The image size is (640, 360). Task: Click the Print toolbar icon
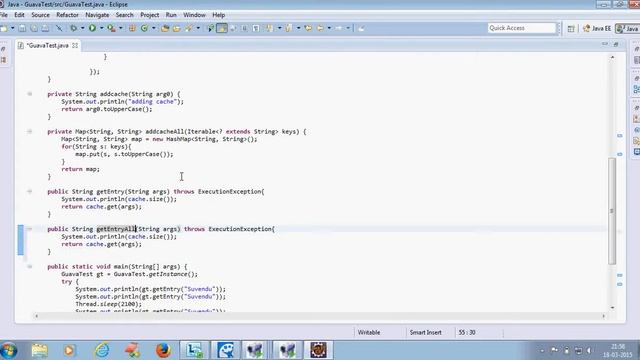coord(45,28)
